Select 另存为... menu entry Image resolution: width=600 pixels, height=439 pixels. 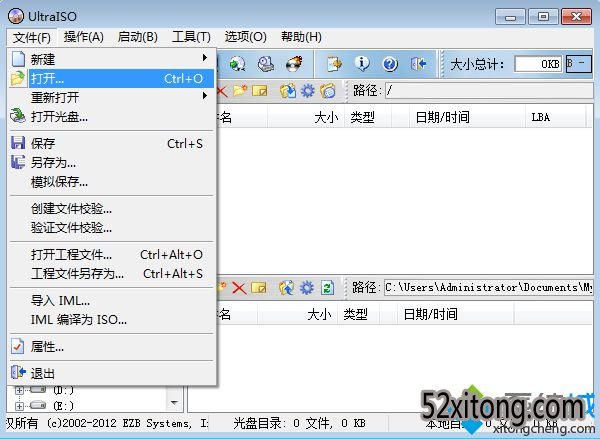[111, 163]
